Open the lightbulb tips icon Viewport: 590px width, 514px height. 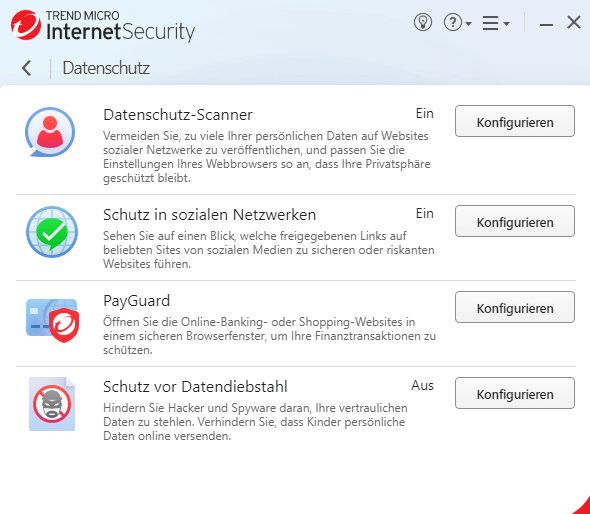(423, 23)
